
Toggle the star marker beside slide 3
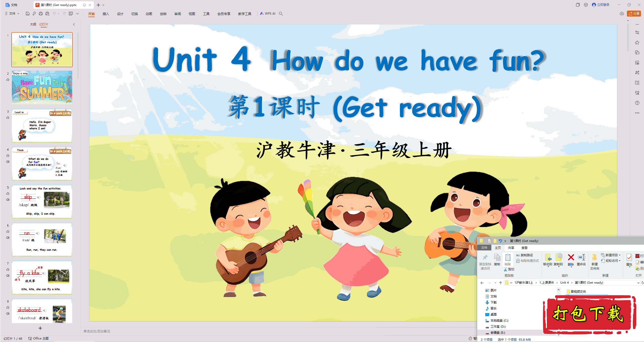pyautogui.click(x=8, y=118)
